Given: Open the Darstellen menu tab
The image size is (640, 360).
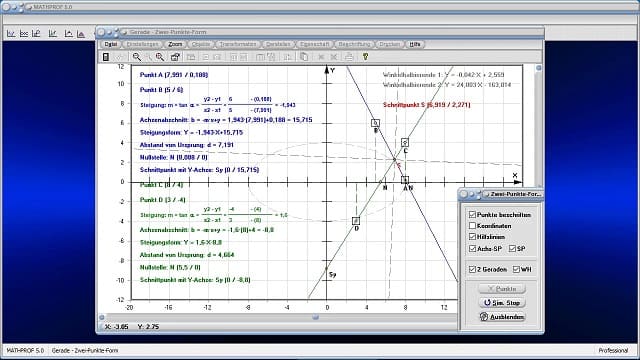Looking at the screenshot, I should pos(278,44).
